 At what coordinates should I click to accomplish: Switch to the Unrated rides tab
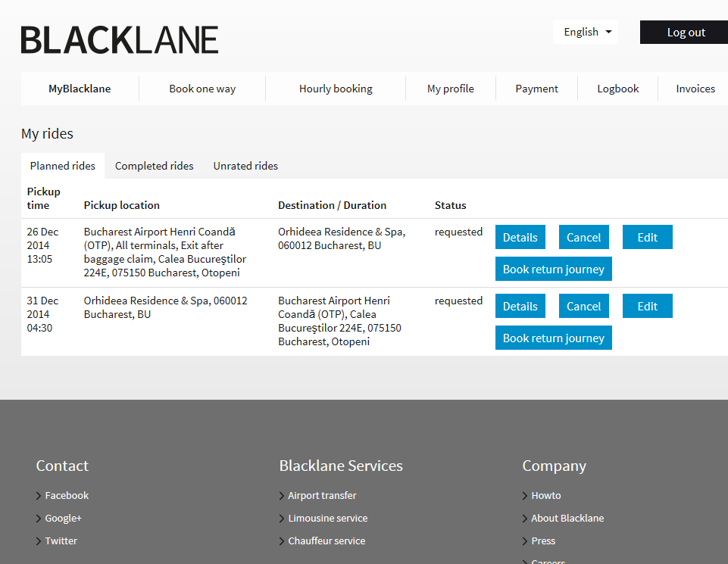(x=245, y=166)
